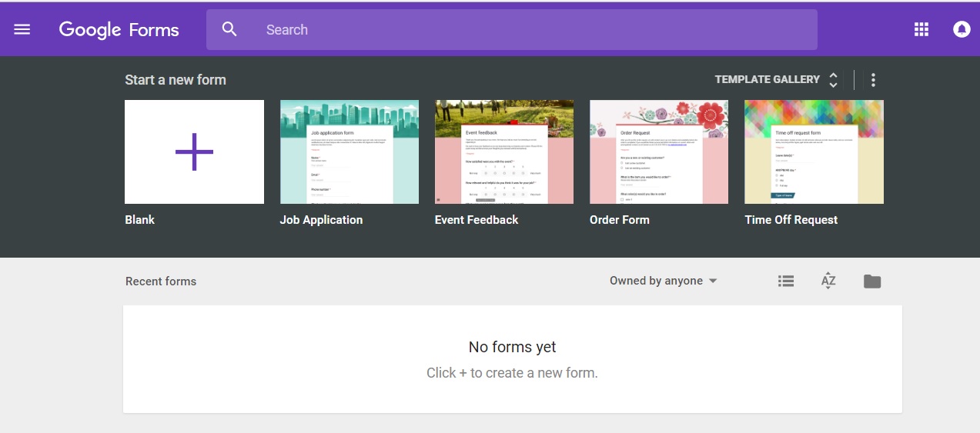The height and width of the screenshot is (433, 980).
Task: Open the AZ sort options
Action: (828, 281)
